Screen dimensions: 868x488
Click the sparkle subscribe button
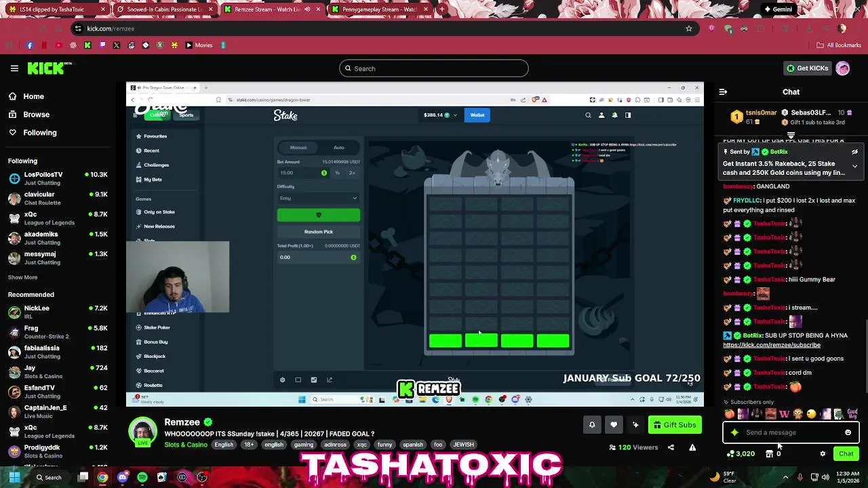[x=635, y=425]
